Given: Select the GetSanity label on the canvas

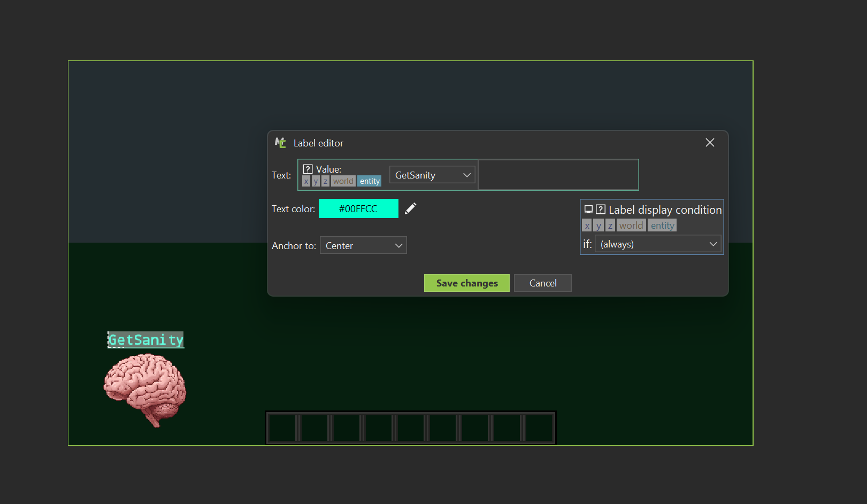Looking at the screenshot, I should pos(146,340).
